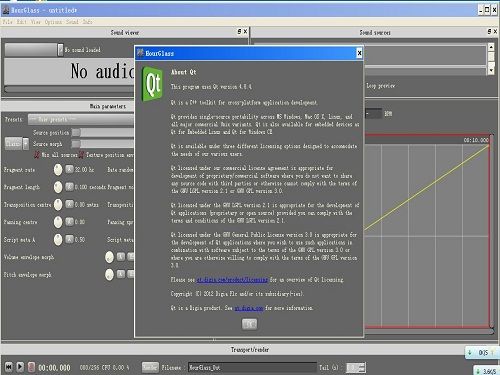Toggle the A button for Panning centre

(x=69, y=221)
